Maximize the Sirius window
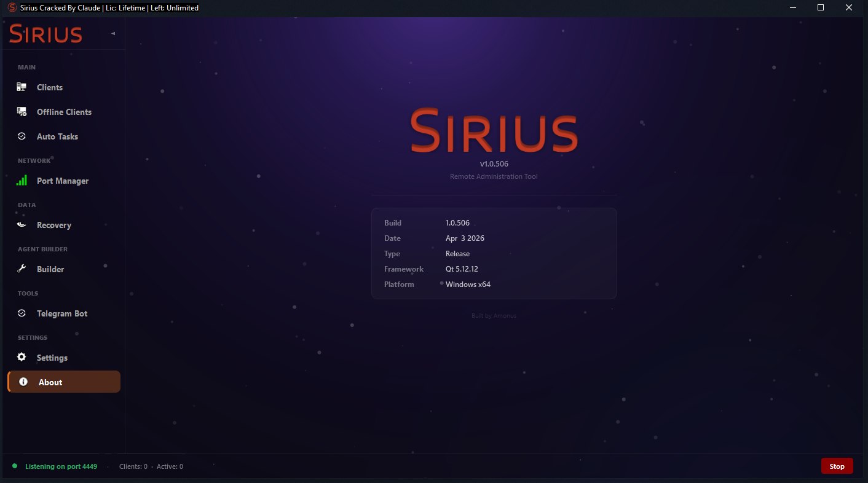Screen dimensions: 868x483 pyautogui.click(x=821, y=7)
